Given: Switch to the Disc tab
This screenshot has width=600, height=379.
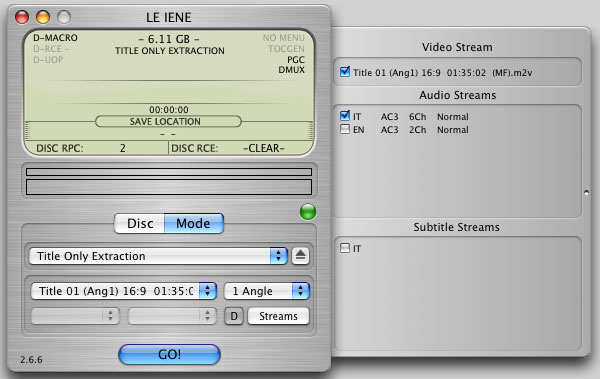Looking at the screenshot, I should 140,223.
